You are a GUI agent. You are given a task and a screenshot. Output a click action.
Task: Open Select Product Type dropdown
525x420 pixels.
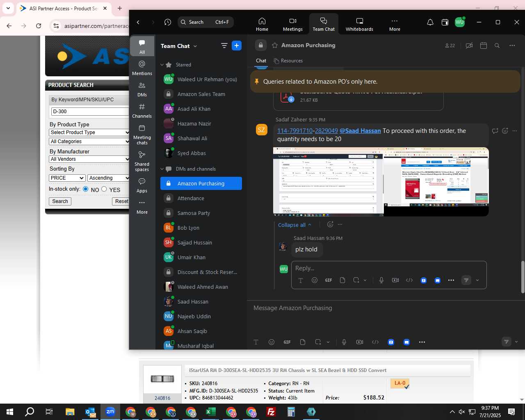coord(89,132)
